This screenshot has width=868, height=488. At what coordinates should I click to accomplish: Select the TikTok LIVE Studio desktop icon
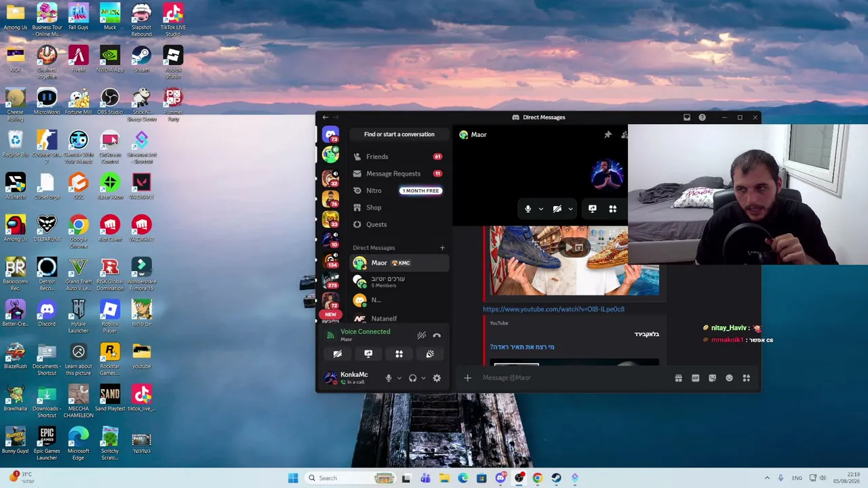pyautogui.click(x=173, y=20)
